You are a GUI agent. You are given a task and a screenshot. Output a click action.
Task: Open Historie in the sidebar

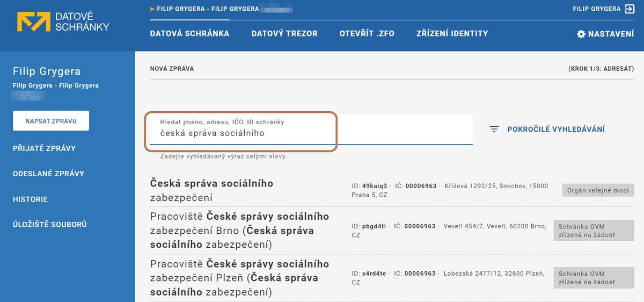click(30, 199)
